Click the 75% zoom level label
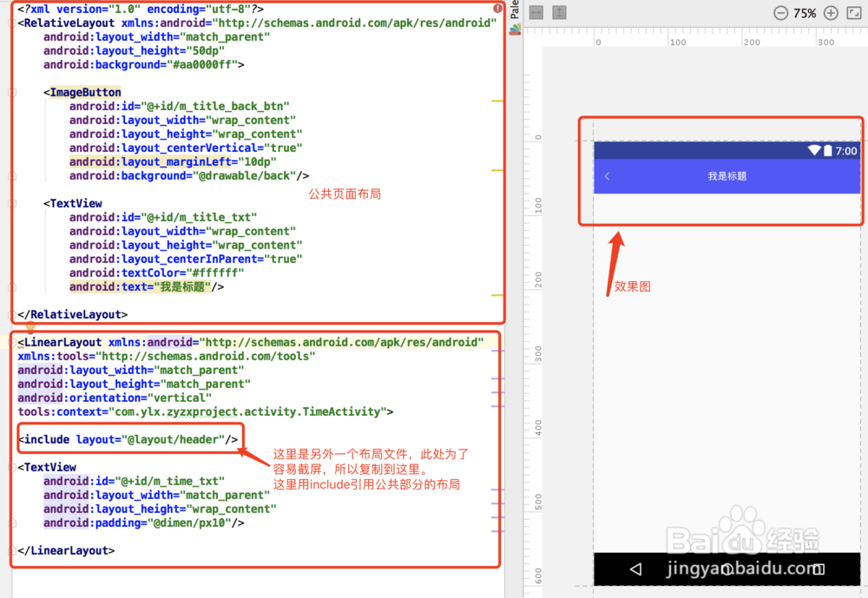The width and height of the screenshot is (868, 598). coord(805,13)
